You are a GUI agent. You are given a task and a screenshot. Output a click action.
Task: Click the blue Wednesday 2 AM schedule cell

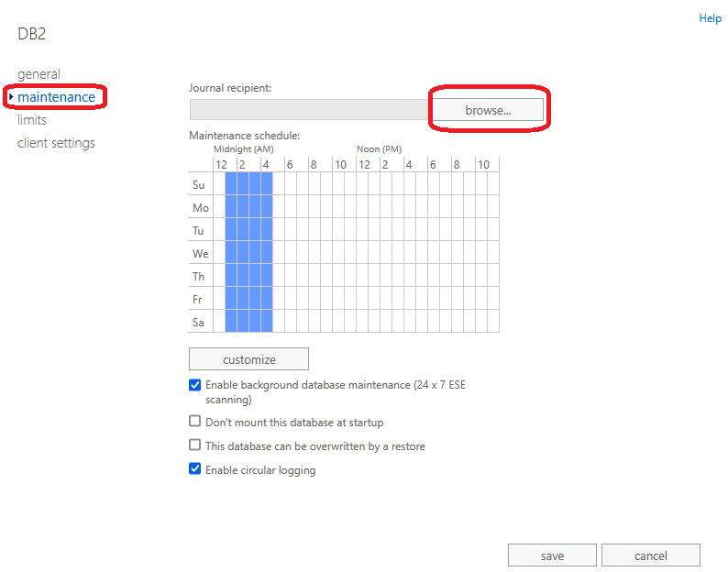pyautogui.click(x=243, y=254)
